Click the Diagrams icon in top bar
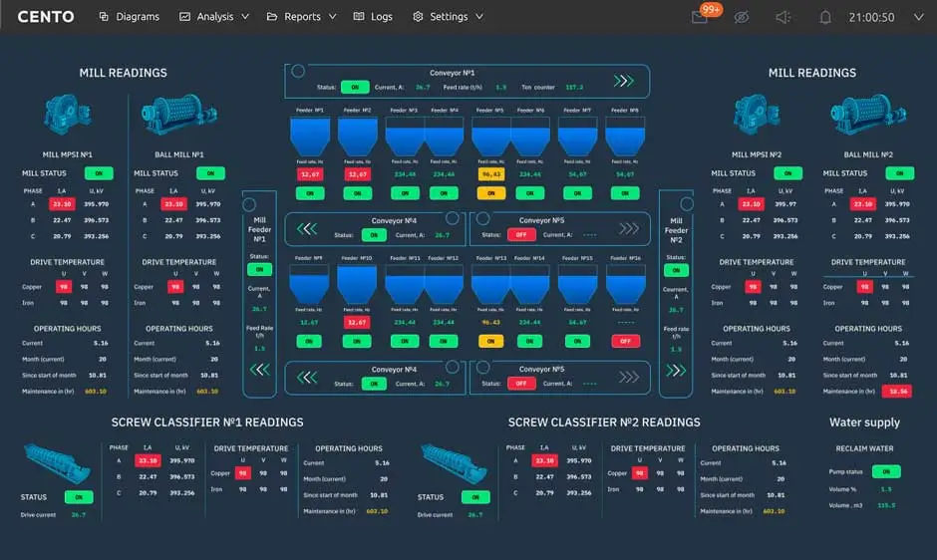937x560 pixels. coord(104,17)
